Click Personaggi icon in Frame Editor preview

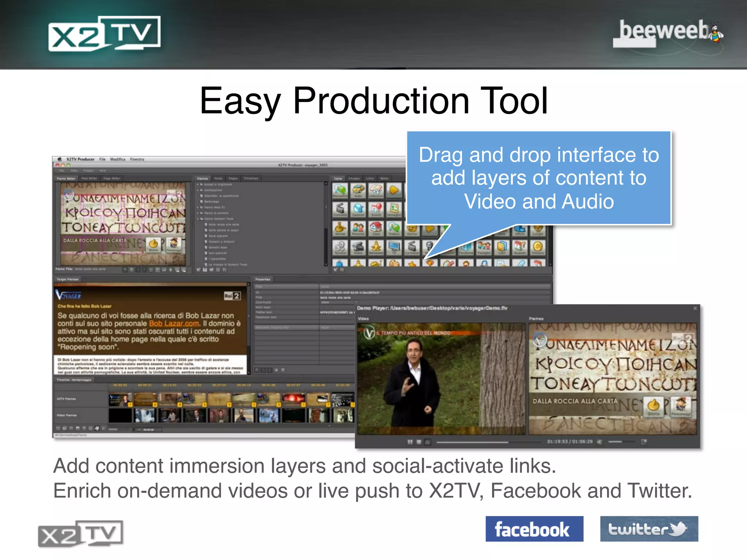pos(174,244)
